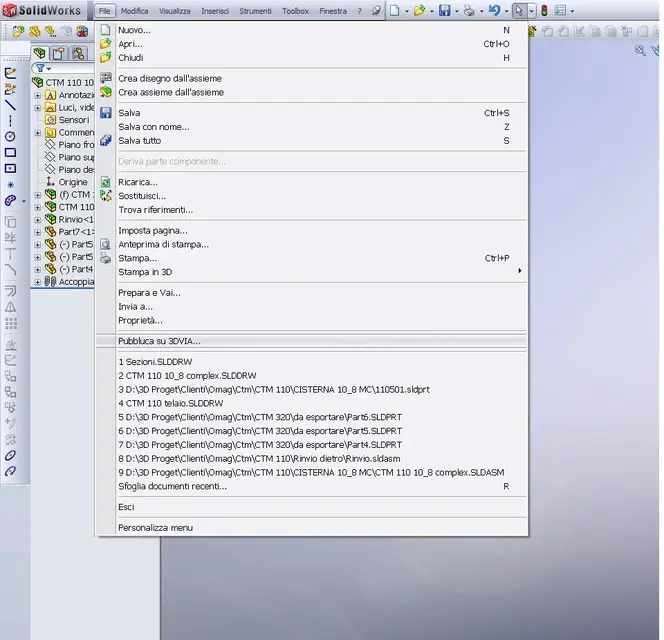Select the Centerline sketch tool
Viewport: 664px width, 640px height.
coord(10,121)
